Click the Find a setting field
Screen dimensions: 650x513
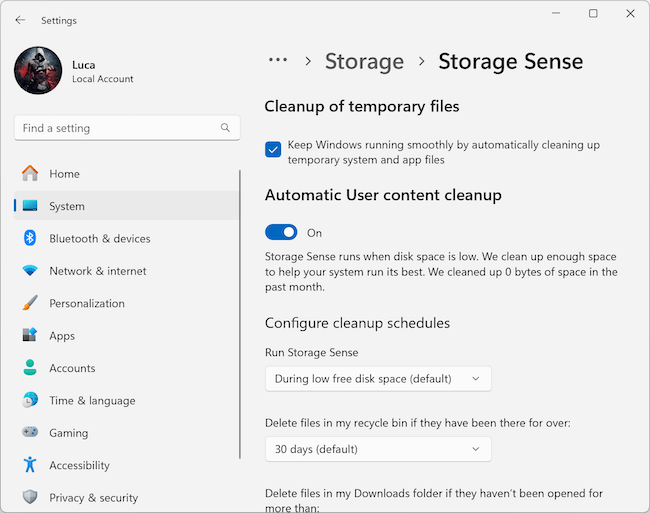[x=127, y=128]
